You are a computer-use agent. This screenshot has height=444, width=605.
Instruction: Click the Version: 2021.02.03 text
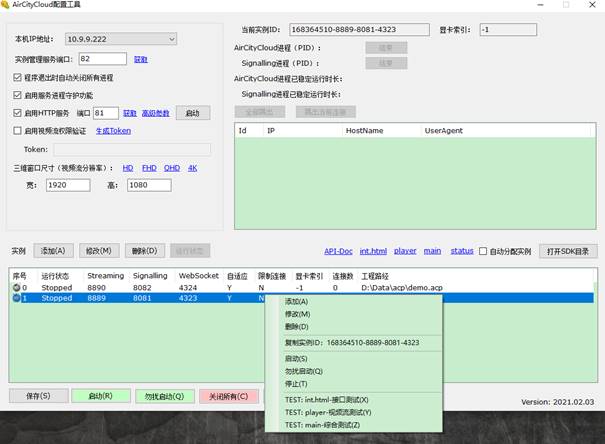(558, 402)
